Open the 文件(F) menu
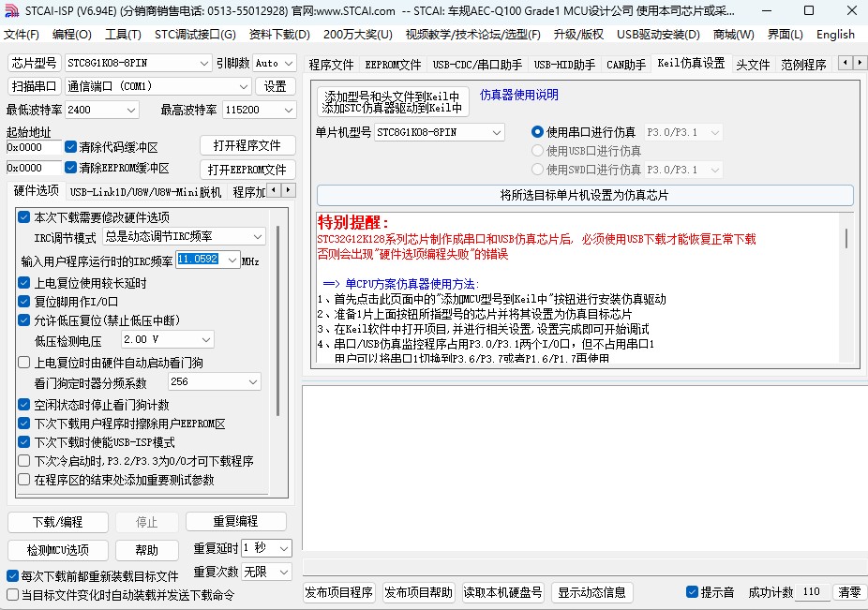This screenshot has height=610, width=868. pos(22,35)
